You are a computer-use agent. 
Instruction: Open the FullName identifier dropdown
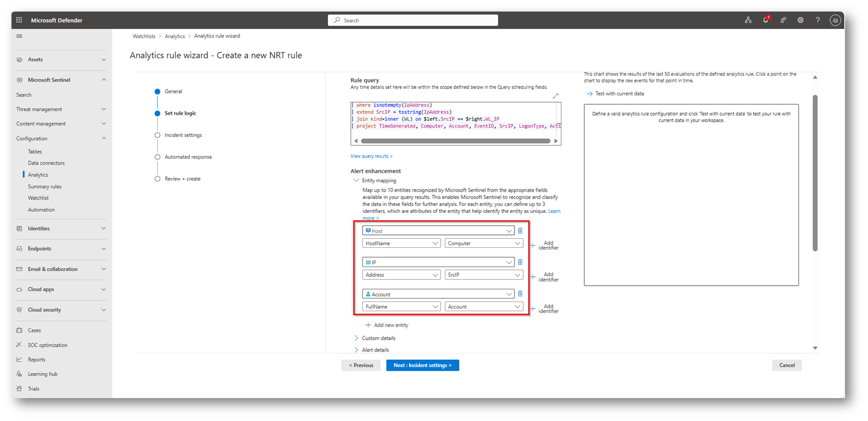click(402, 307)
